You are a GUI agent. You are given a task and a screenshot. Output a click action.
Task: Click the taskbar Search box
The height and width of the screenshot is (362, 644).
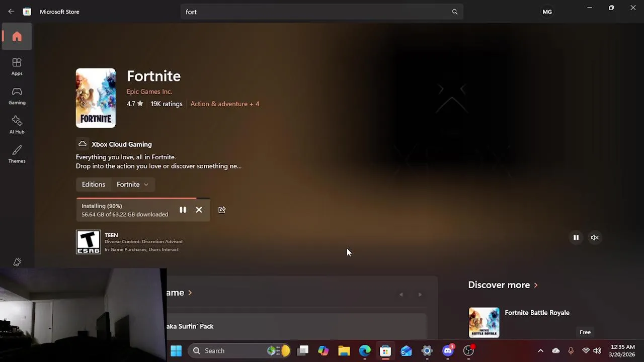coord(239,350)
